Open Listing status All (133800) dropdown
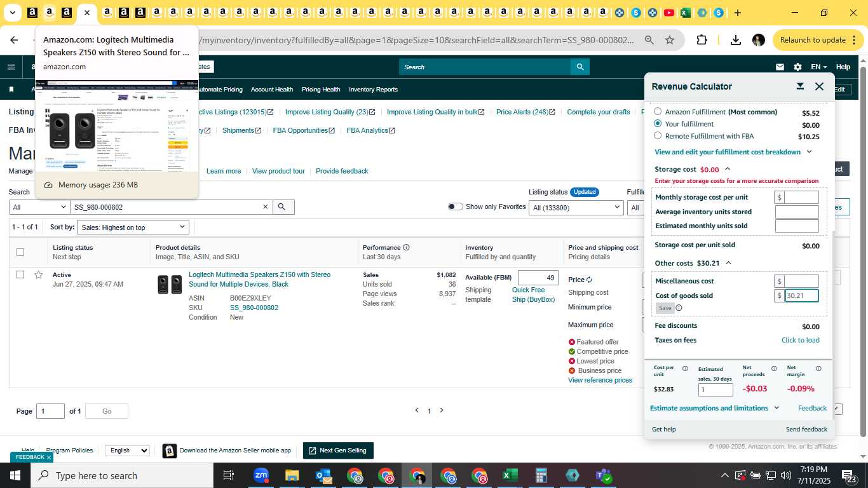The width and height of the screenshot is (868, 488). click(x=576, y=207)
